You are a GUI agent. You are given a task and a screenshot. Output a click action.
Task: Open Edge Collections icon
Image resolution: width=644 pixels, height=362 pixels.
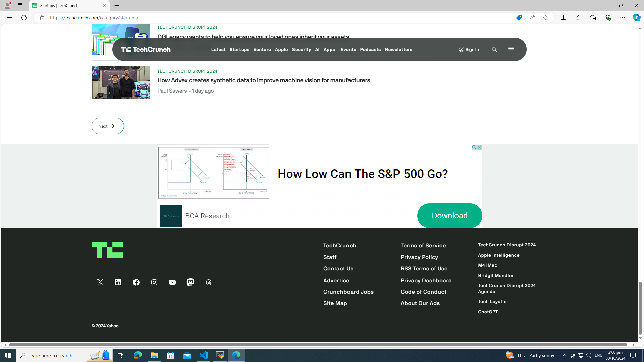click(x=593, y=18)
